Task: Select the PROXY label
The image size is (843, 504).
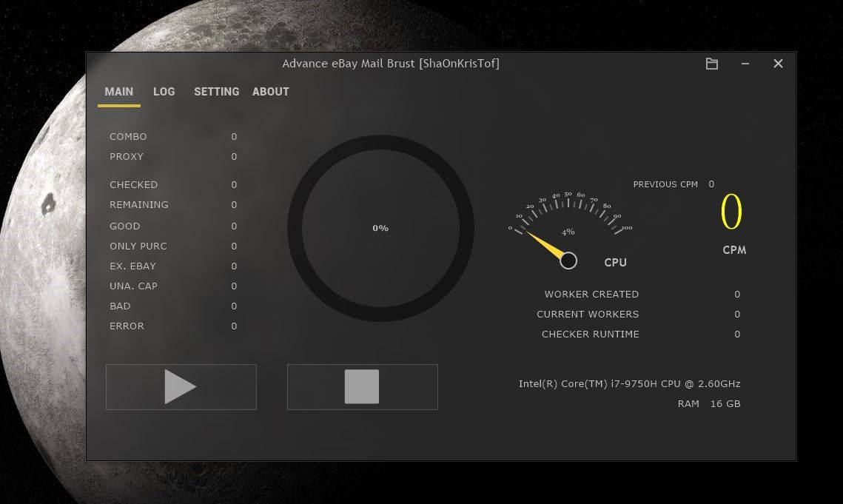Action: (x=127, y=156)
